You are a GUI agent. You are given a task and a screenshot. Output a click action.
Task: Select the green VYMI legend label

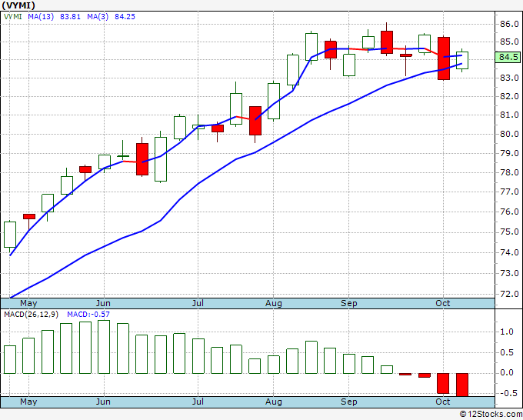[x=12, y=16]
